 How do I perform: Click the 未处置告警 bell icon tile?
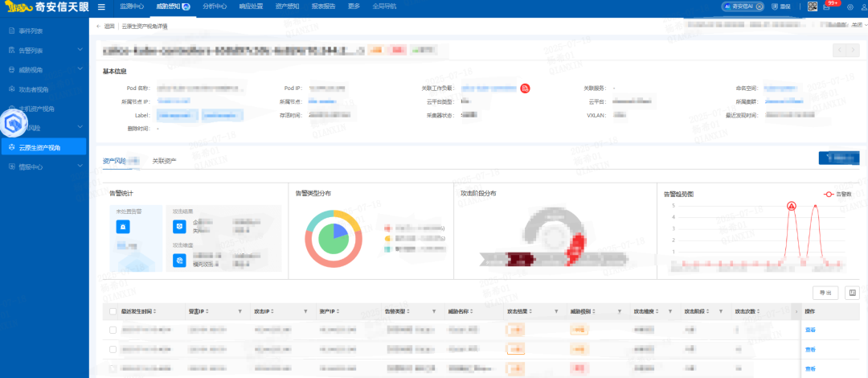coord(123,228)
